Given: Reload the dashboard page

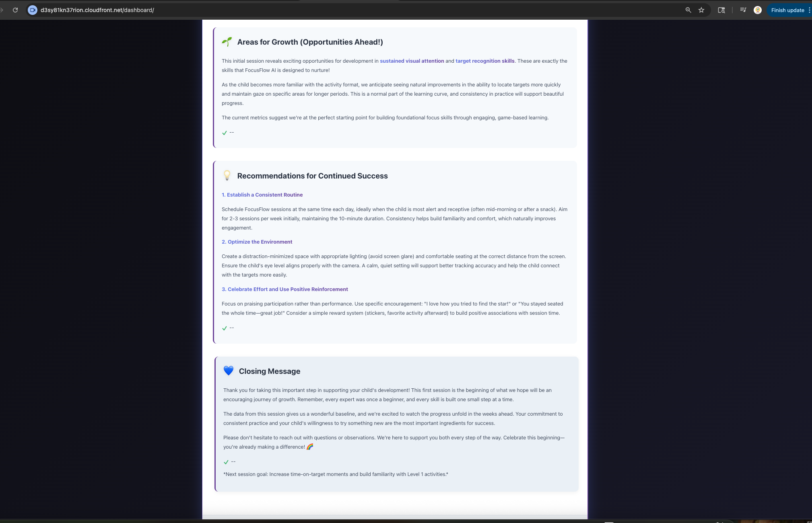Looking at the screenshot, I should pyautogui.click(x=15, y=10).
